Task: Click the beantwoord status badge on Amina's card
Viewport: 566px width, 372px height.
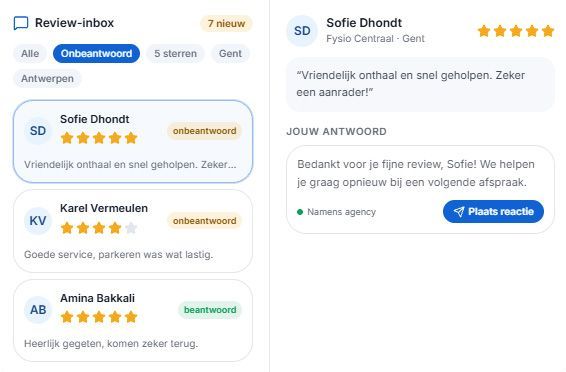Action: coord(210,310)
